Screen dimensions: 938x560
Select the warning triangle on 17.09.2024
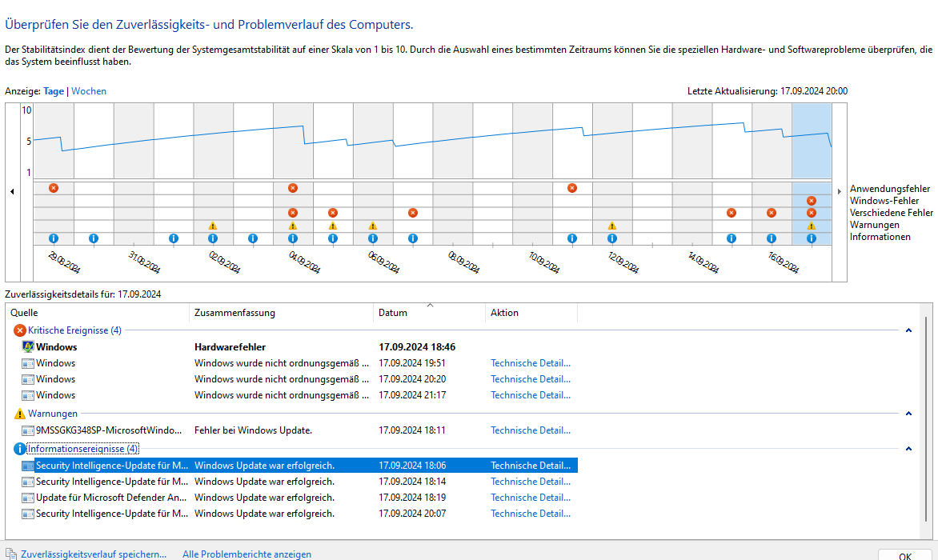tap(812, 226)
